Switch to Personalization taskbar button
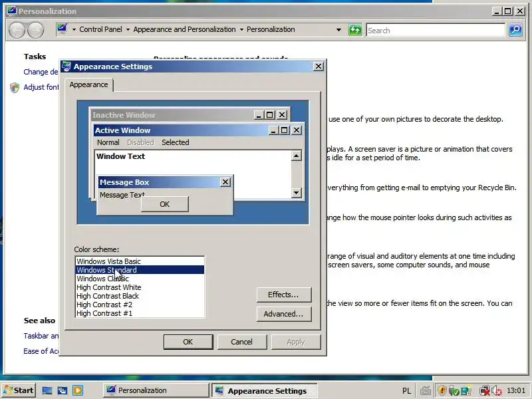 click(x=156, y=390)
